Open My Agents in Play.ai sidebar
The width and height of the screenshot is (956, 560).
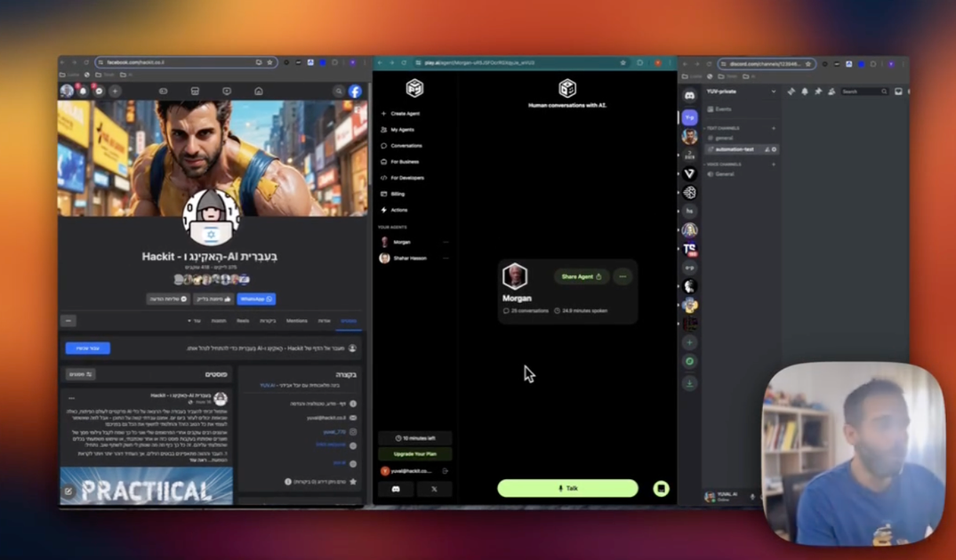pos(398,130)
